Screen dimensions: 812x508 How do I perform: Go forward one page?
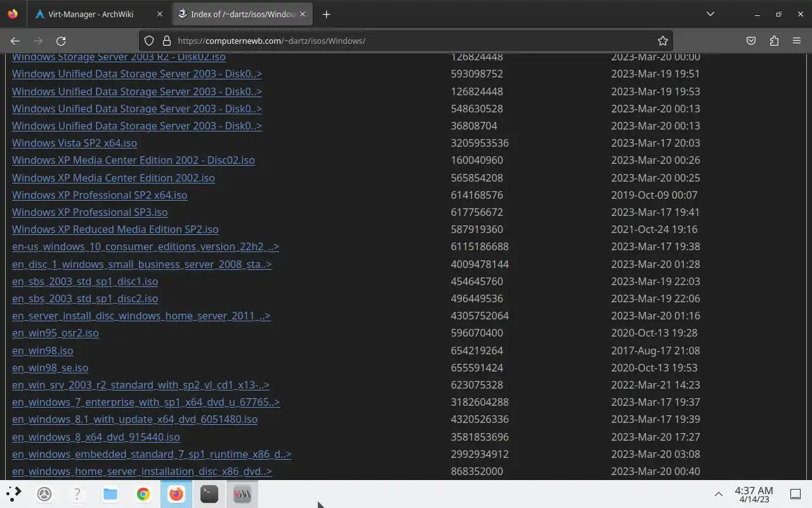tap(38, 41)
